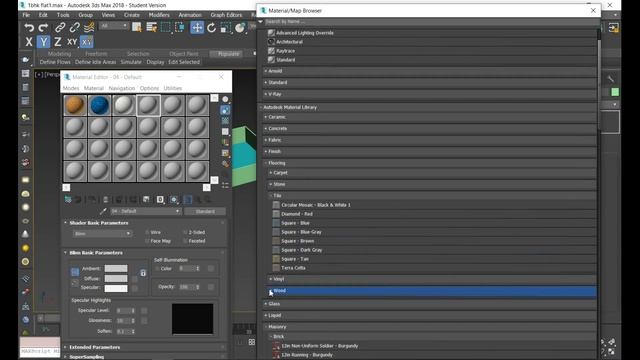Open the material name dropdown
This screenshot has width=640, height=360.
145,211
